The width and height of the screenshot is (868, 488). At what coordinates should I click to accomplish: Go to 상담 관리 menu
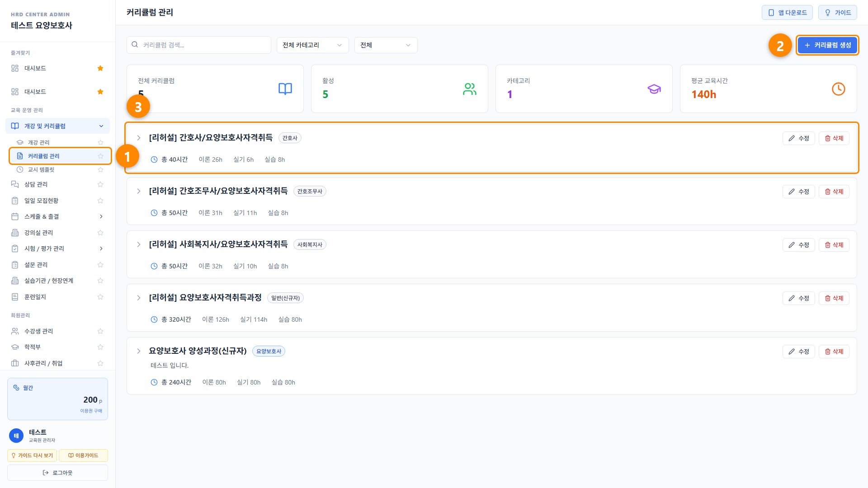tap(36, 184)
